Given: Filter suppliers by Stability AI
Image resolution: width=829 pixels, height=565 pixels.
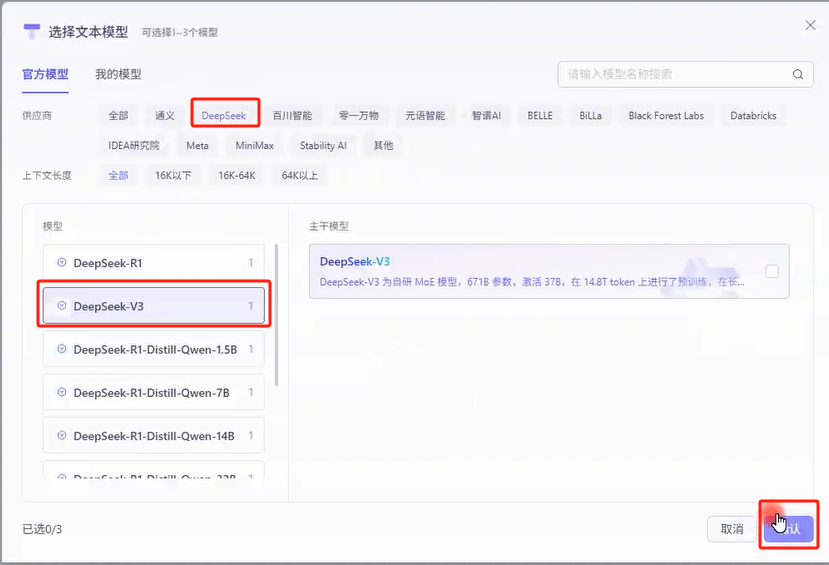Looking at the screenshot, I should click(x=323, y=145).
